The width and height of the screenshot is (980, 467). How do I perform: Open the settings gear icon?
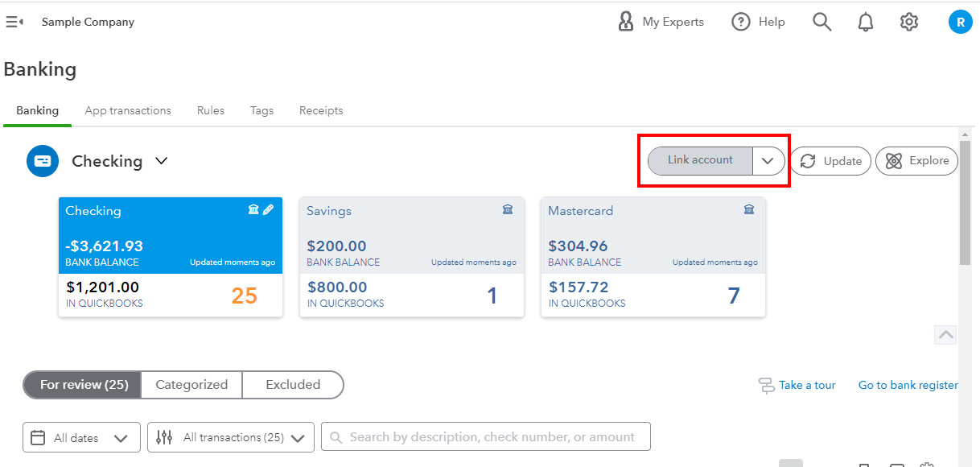click(909, 22)
